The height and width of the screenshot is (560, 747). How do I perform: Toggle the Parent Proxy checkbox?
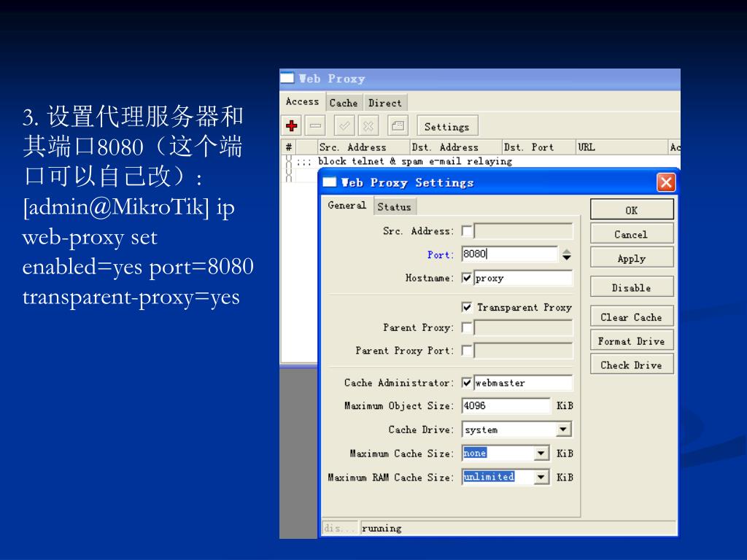pos(467,327)
